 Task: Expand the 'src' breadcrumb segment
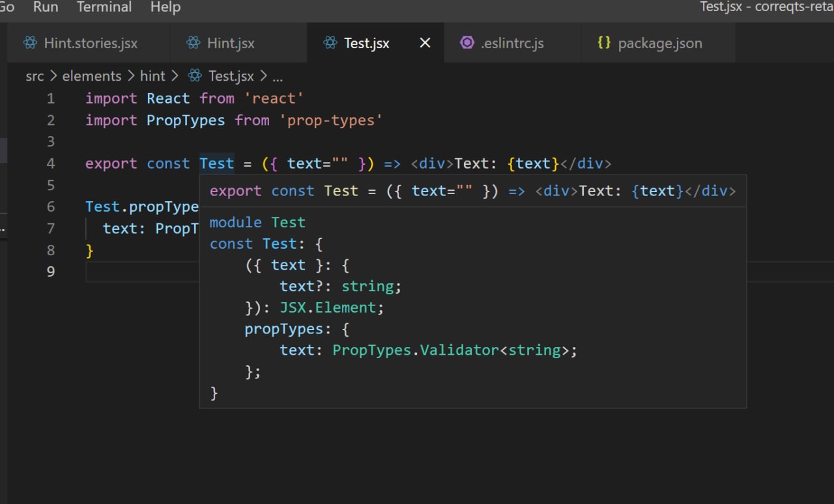pyautogui.click(x=35, y=76)
